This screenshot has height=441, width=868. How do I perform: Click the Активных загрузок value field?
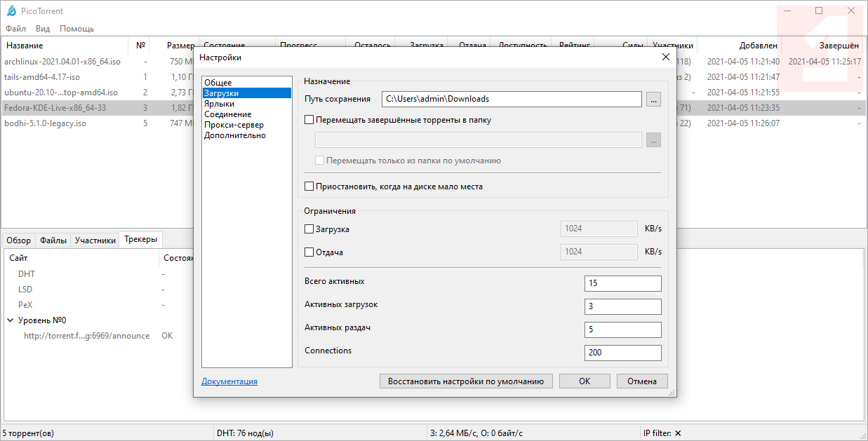coord(623,306)
